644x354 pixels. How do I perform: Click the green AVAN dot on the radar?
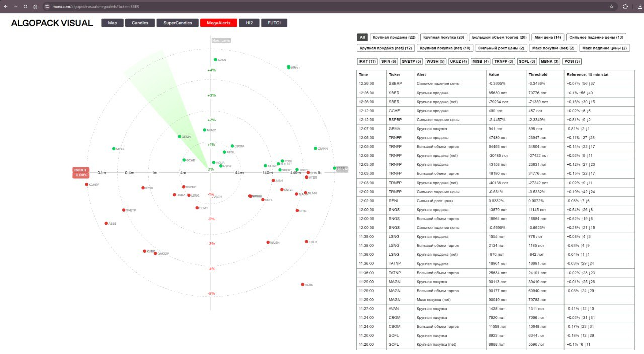pos(215,60)
